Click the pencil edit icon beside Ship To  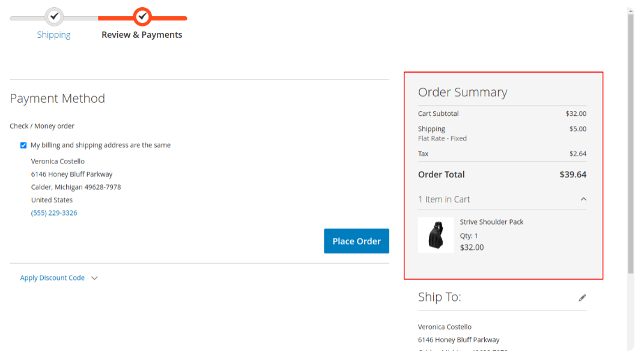(x=582, y=298)
